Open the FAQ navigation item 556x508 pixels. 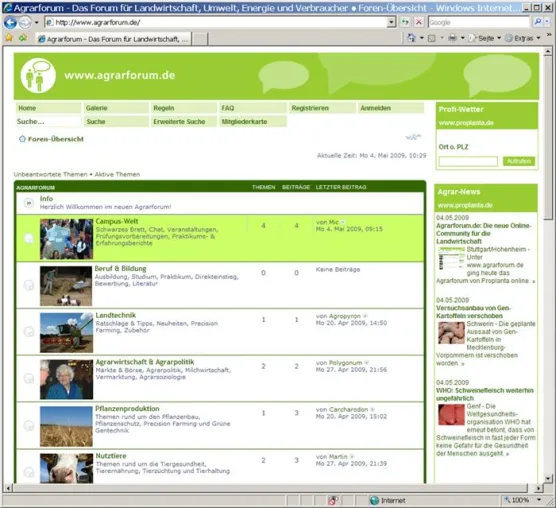click(x=252, y=108)
